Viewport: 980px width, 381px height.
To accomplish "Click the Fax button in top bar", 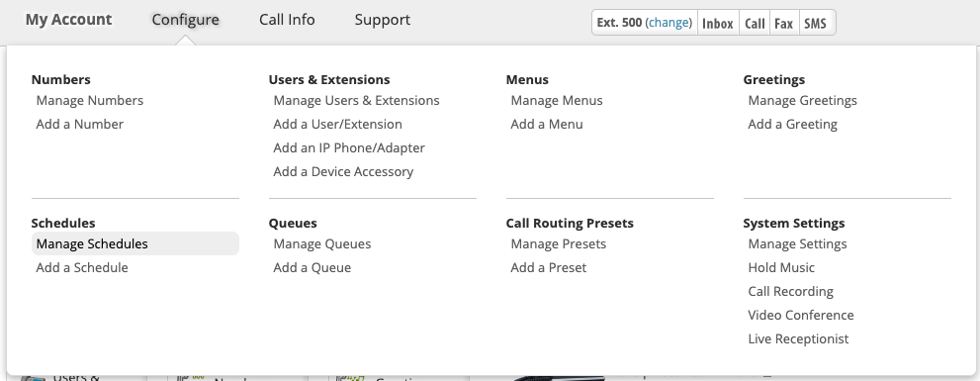I will point(784,23).
